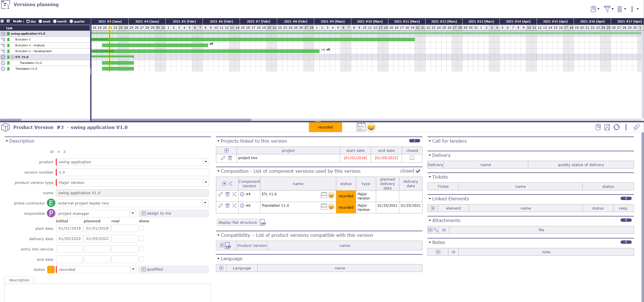Open the attachments paperclip on the version header
Image resolution: width=644 pixels, height=302 pixels.
point(637,127)
